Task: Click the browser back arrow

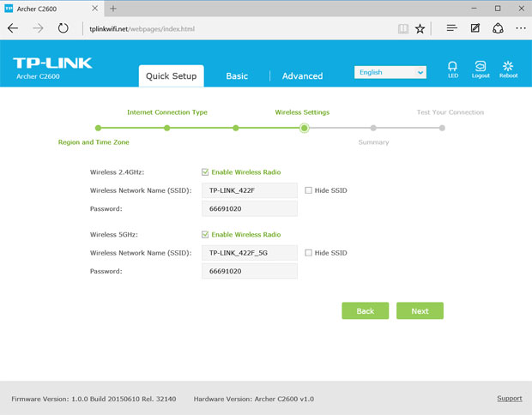Action: coord(13,28)
